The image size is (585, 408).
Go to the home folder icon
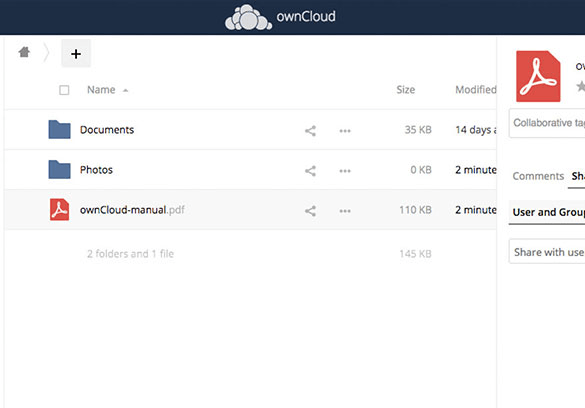24,52
